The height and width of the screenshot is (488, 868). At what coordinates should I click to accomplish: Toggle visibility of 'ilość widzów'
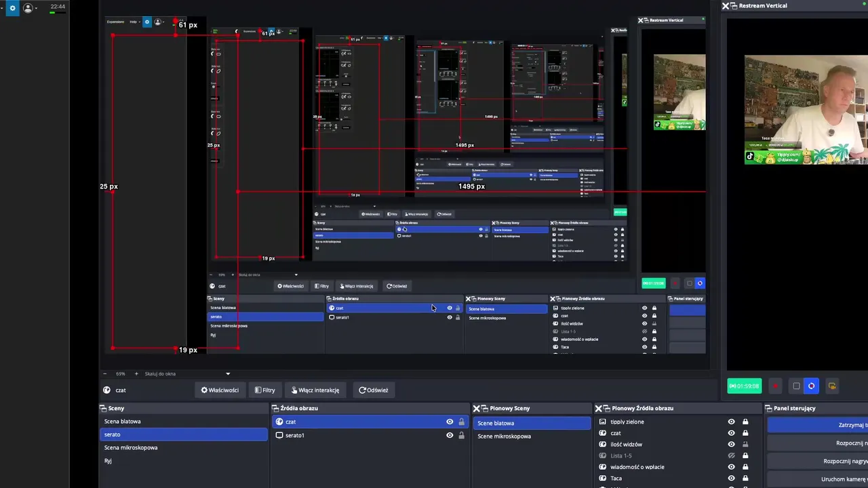point(731,444)
